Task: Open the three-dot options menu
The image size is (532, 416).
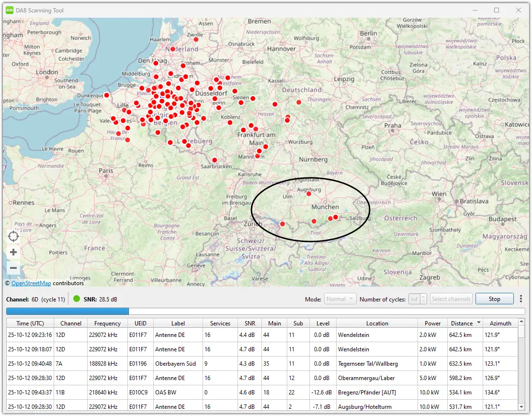Action: (521, 299)
